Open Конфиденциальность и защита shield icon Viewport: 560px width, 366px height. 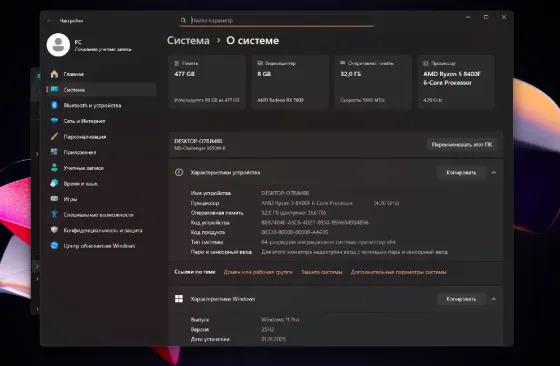coord(54,230)
